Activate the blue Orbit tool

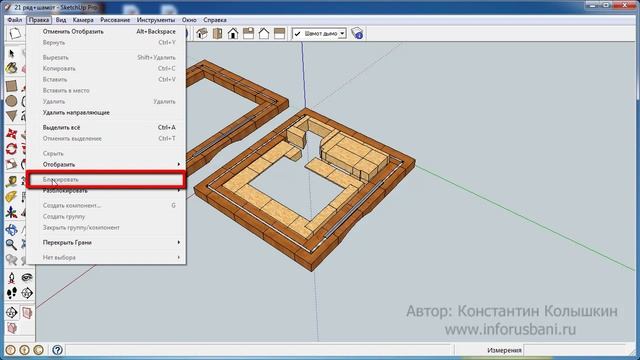click(x=11, y=230)
